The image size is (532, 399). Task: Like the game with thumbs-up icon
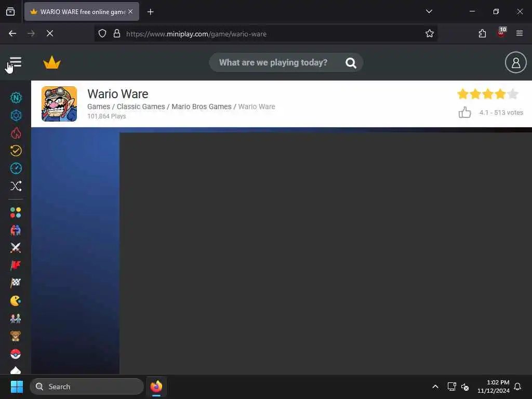click(x=464, y=112)
